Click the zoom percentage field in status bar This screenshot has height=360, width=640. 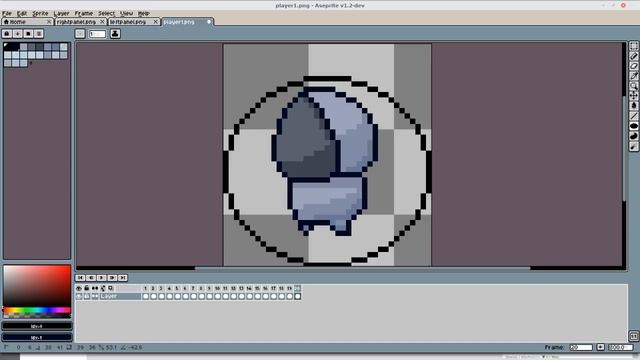(621, 347)
